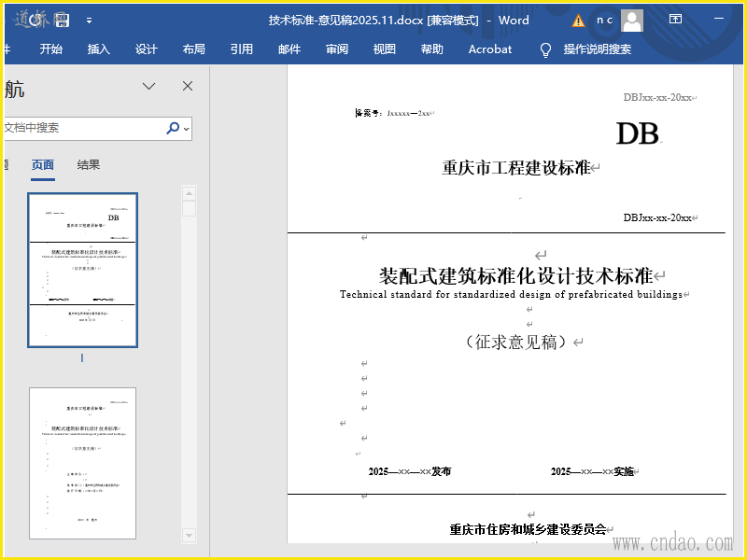Viewport: 747px width, 560px height.
Task: Open the 插入 ribbon tab
Action: [x=98, y=49]
